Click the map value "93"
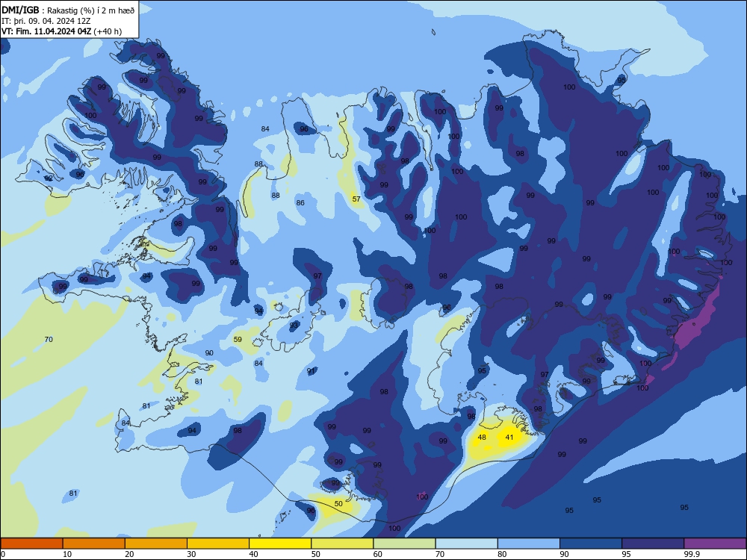The width and height of the screenshot is (747, 560). point(294,326)
